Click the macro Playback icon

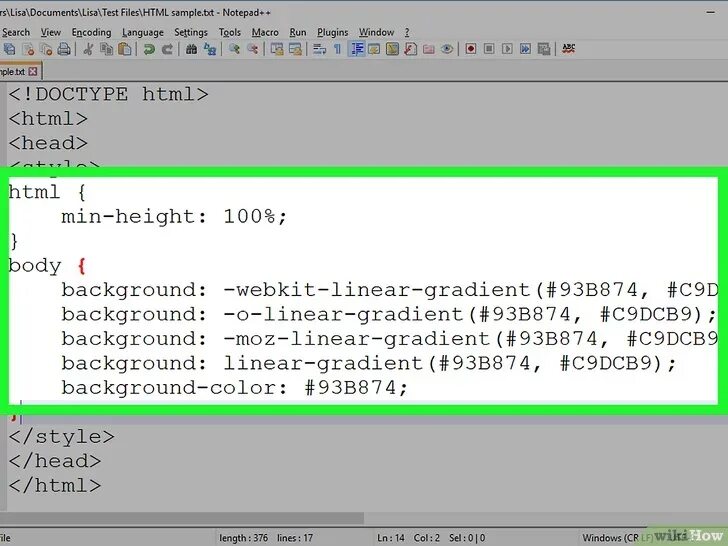pyautogui.click(x=507, y=49)
